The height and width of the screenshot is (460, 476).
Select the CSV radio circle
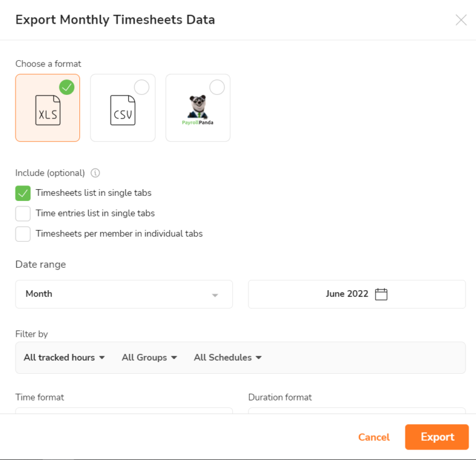tap(142, 87)
